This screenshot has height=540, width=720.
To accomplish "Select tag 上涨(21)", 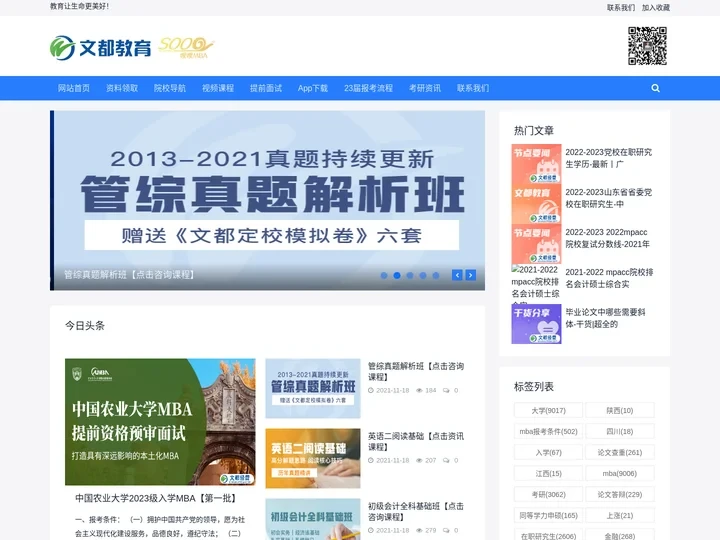I will pyautogui.click(x=619, y=516).
